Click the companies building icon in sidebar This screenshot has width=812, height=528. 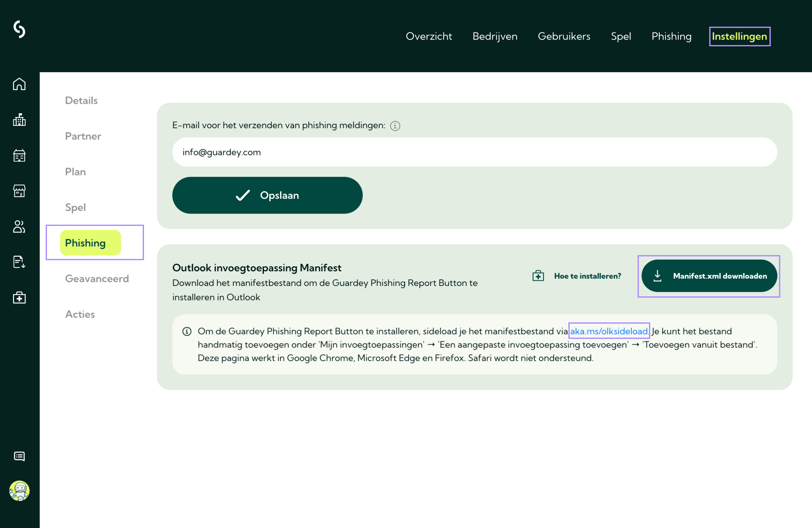(x=19, y=120)
